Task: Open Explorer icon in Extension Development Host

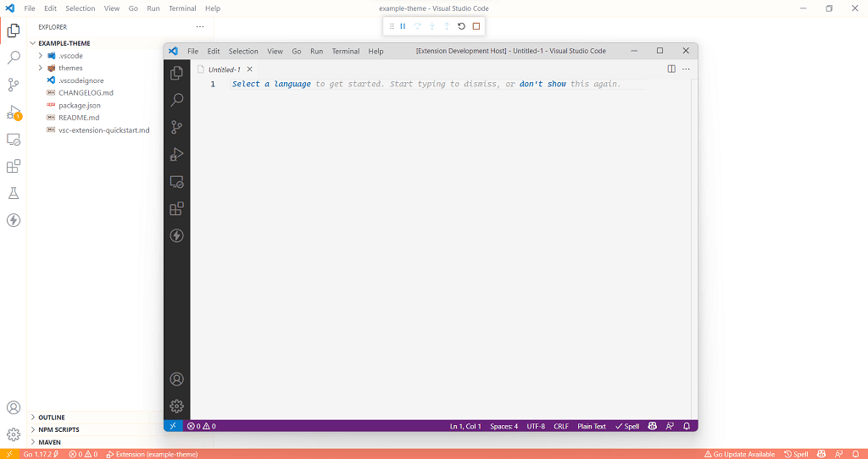Action: pos(176,73)
